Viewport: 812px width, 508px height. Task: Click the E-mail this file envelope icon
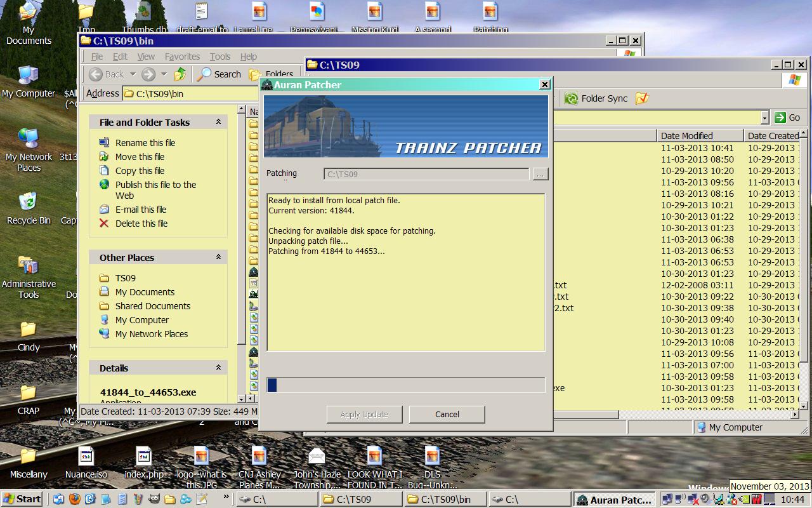pos(104,210)
